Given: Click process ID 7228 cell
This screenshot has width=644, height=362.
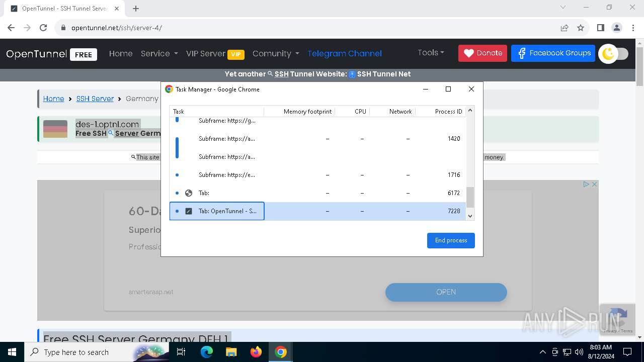Looking at the screenshot, I should pyautogui.click(x=454, y=211).
